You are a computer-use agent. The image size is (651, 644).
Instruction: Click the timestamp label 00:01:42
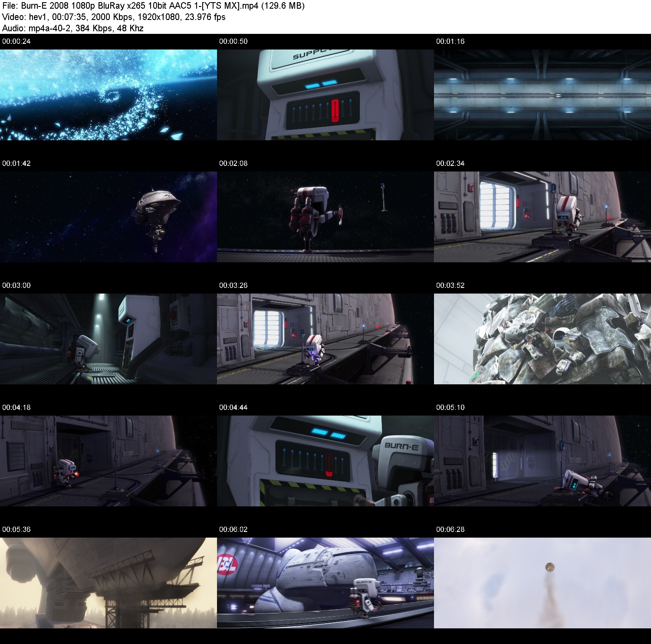tap(16, 163)
